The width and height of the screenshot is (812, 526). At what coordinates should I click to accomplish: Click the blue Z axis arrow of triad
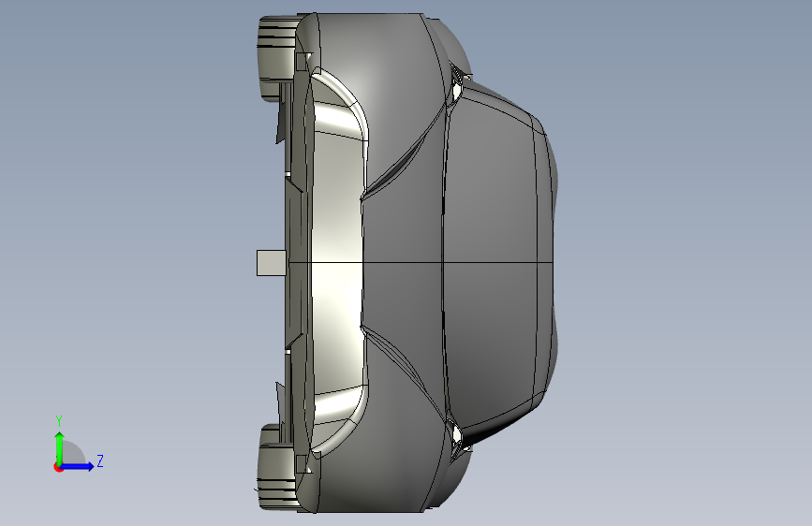77,466
